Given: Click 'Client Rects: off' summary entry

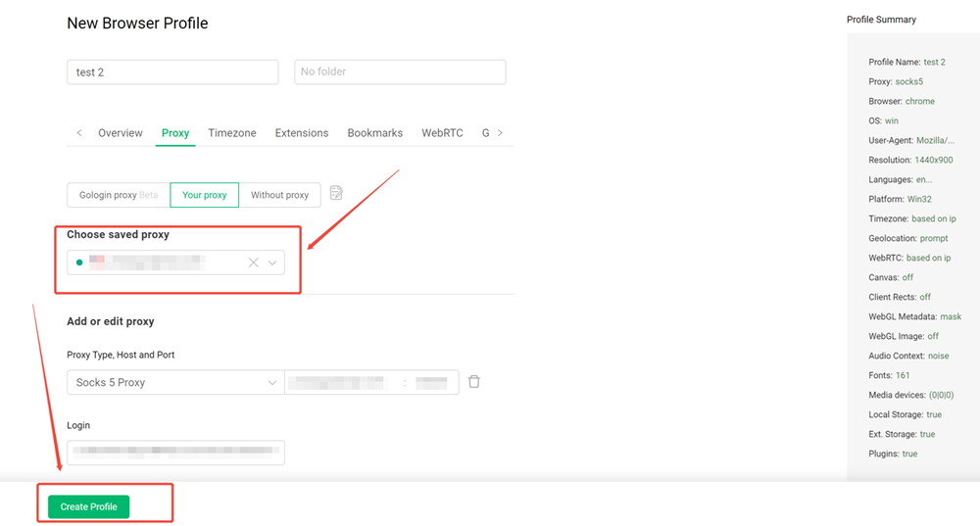Looking at the screenshot, I should pyautogui.click(x=900, y=297).
